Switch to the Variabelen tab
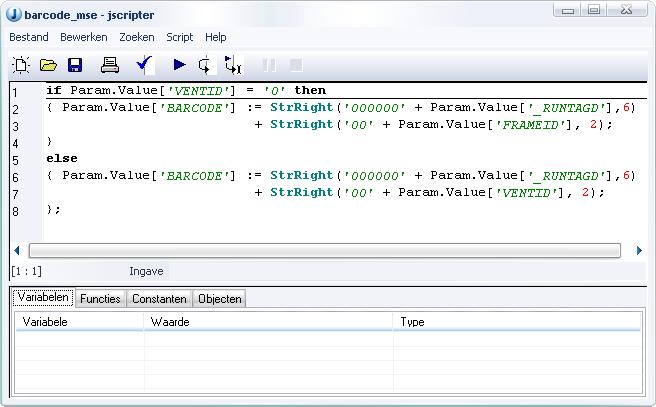This screenshot has height=407, width=656. (x=43, y=297)
